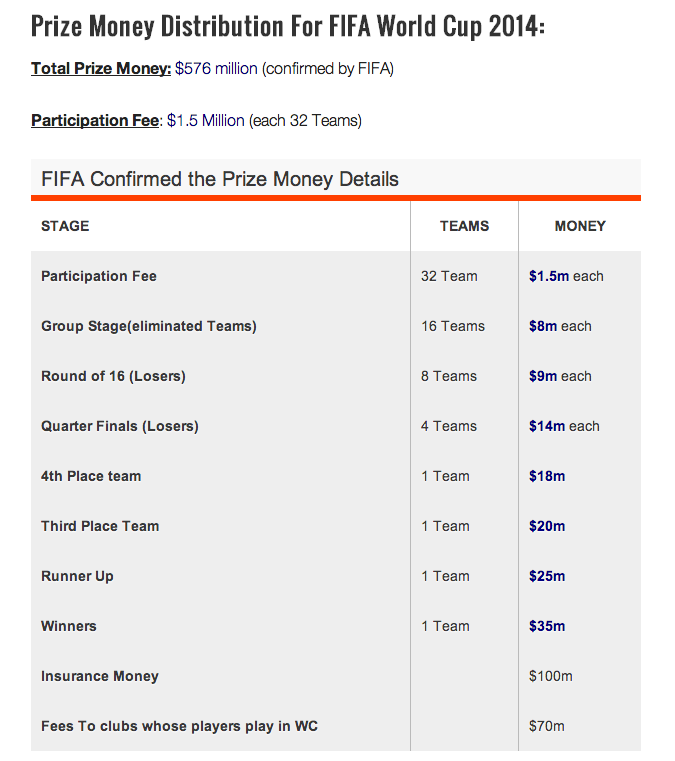675x761 pixels.
Task: Click the '$25m' runner up amount
Action: click(547, 576)
